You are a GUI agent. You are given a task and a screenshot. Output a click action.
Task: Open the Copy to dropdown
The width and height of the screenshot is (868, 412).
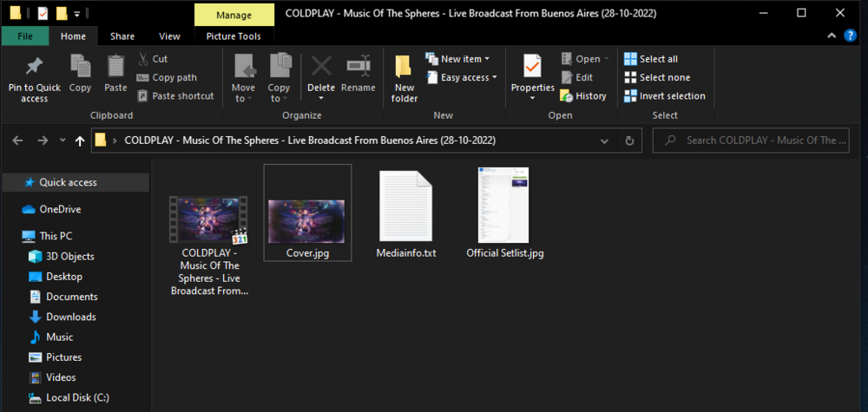(279, 78)
